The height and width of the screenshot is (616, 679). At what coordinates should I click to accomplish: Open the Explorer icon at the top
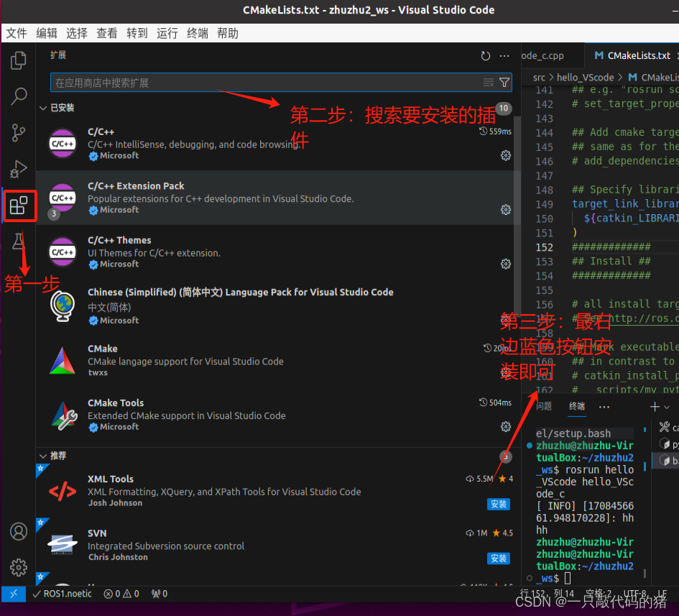(x=17, y=61)
